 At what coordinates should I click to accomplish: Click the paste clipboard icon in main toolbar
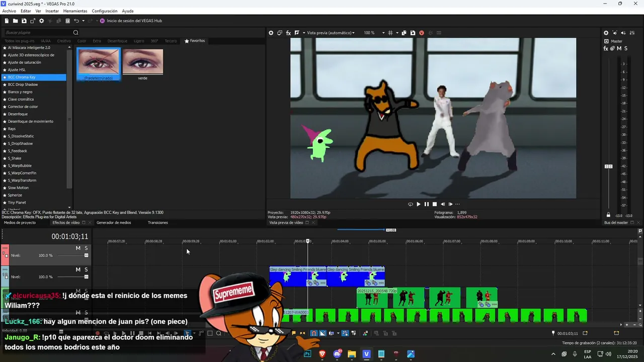(x=67, y=21)
